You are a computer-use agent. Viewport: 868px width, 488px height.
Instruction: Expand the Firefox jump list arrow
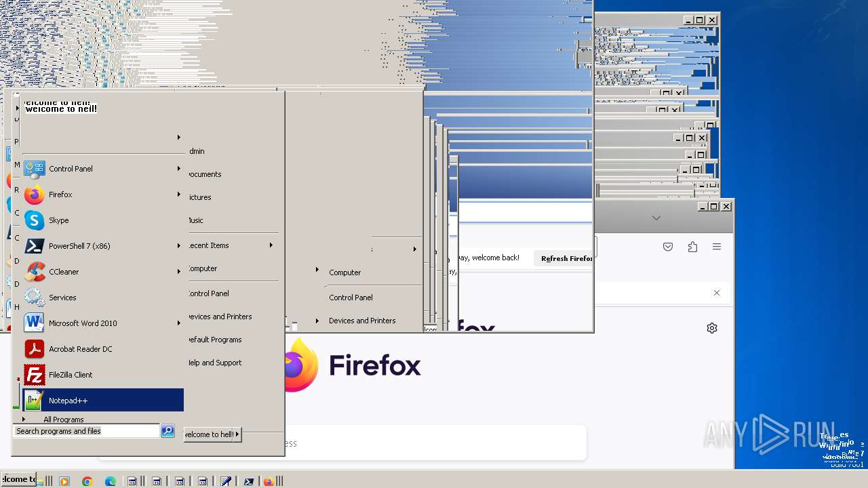coord(179,195)
